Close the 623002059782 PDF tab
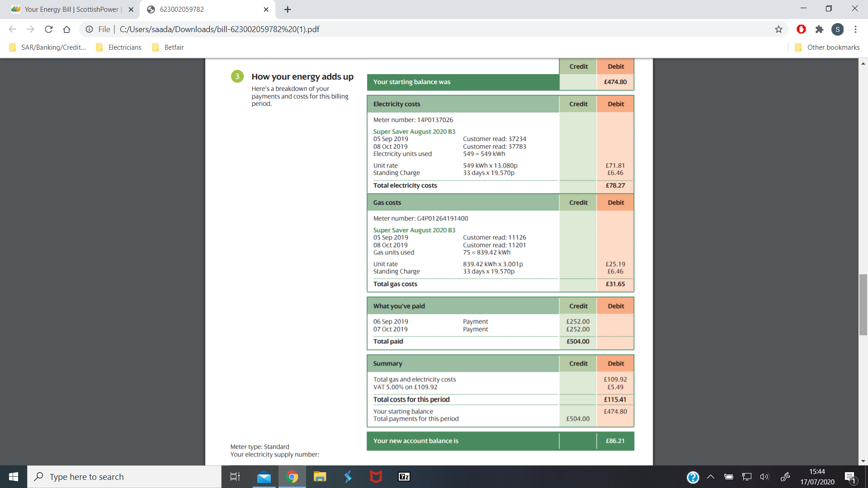Image resolution: width=868 pixels, height=488 pixels. 266,9
